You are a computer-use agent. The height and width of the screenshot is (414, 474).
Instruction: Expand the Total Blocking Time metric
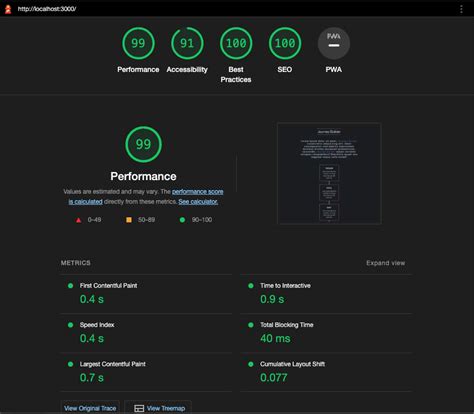[326, 333]
